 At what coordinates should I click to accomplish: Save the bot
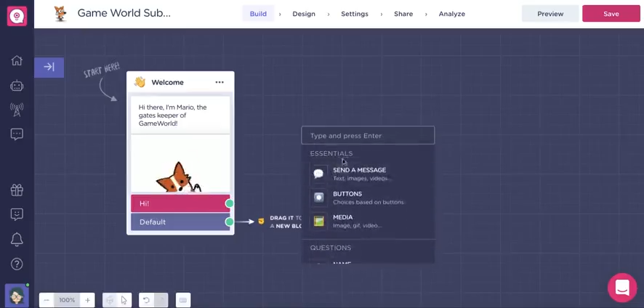tap(611, 14)
